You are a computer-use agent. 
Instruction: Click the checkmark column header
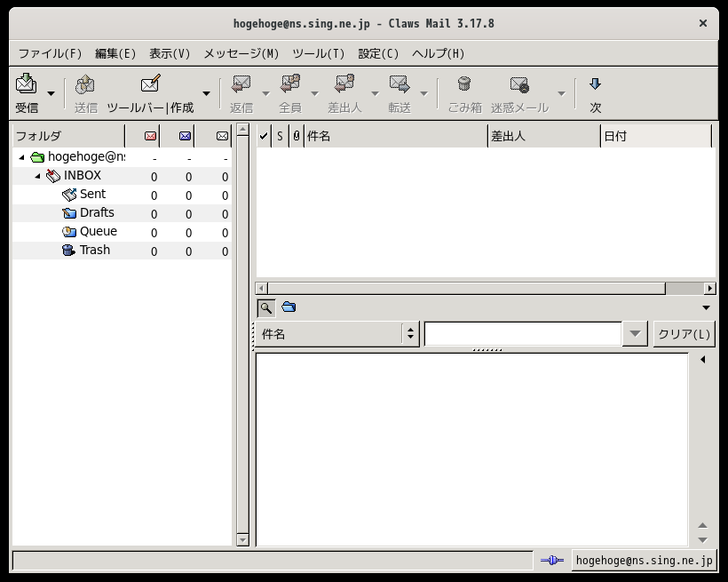264,136
